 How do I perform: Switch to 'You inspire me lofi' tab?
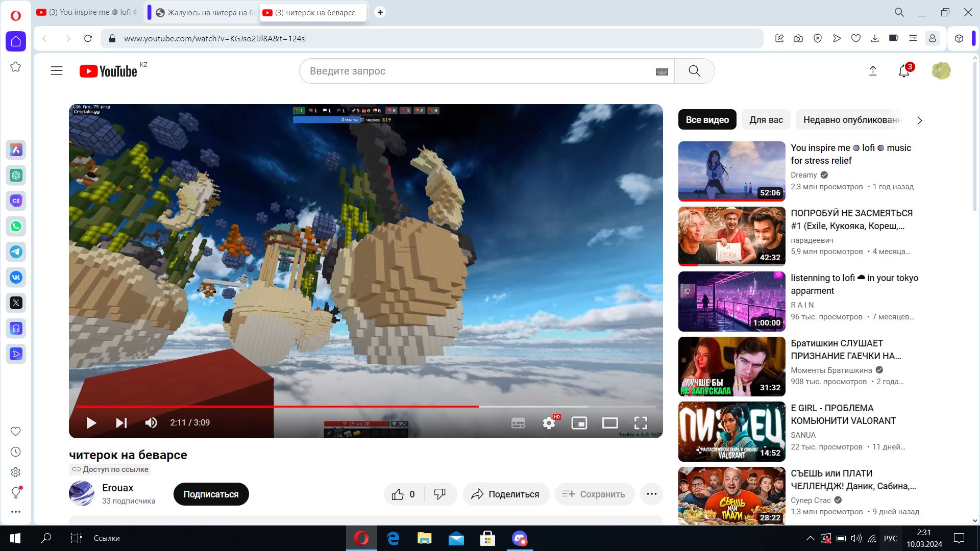[88, 12]
